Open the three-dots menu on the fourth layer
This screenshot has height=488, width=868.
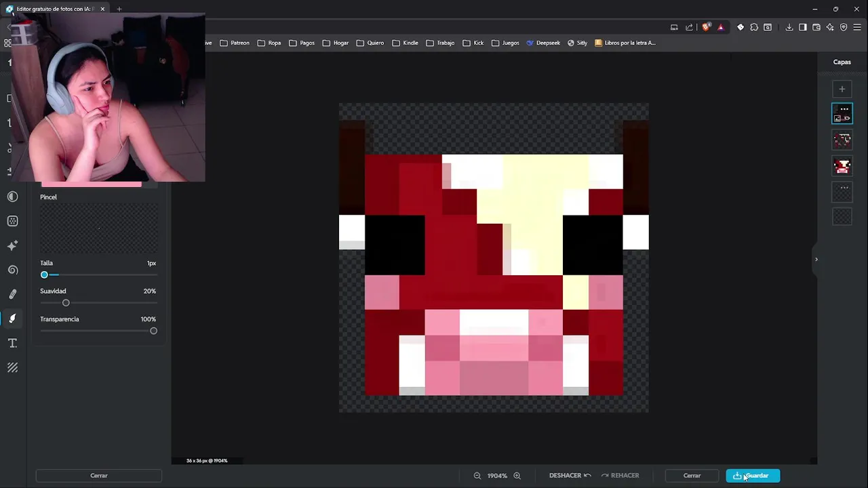click(x=844, y=187)
